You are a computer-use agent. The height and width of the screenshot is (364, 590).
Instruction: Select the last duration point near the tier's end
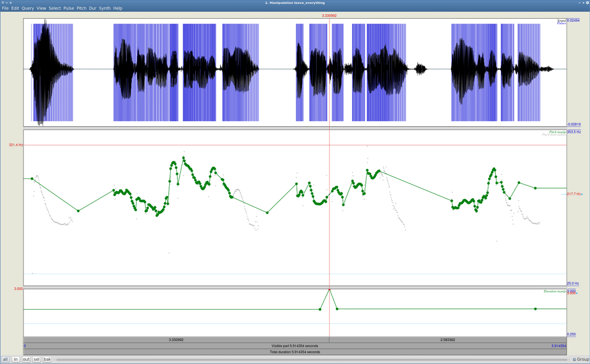[x=535, y=309]
